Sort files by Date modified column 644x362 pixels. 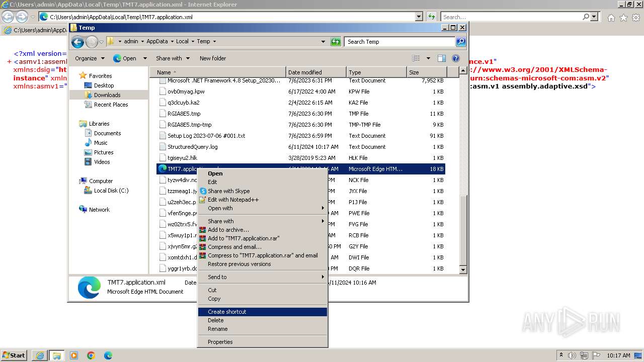[x=316, y=72]
